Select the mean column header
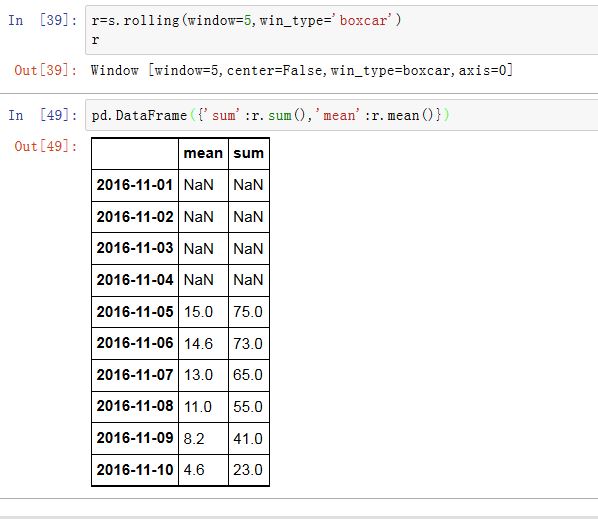598x519 pixels. click(x=203, y=153)
